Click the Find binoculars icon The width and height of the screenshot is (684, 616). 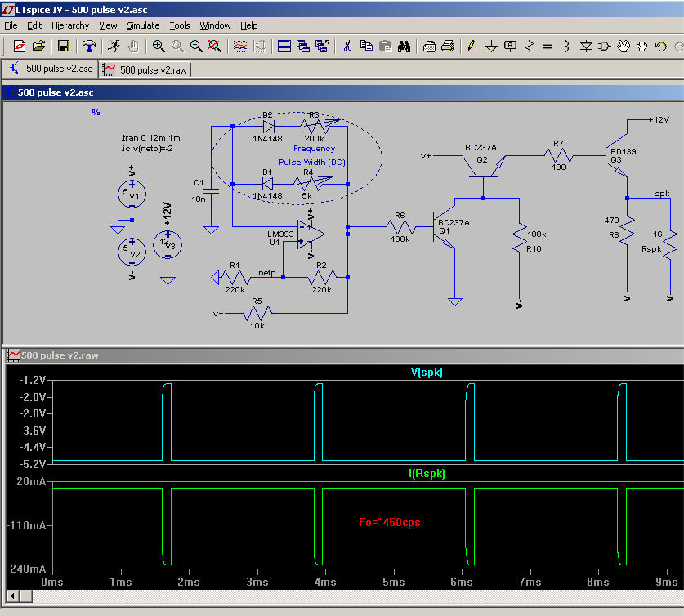click(x=404, y=47)
